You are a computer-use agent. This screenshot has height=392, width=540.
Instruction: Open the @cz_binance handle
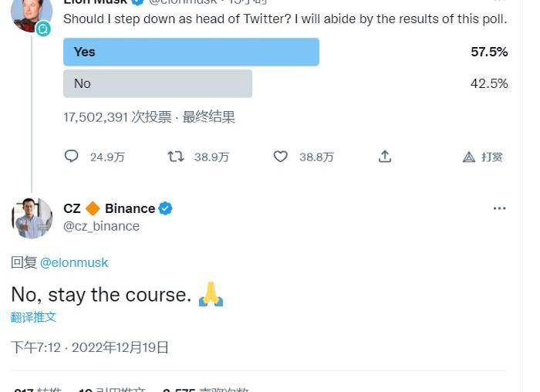[x=101, y=226]
